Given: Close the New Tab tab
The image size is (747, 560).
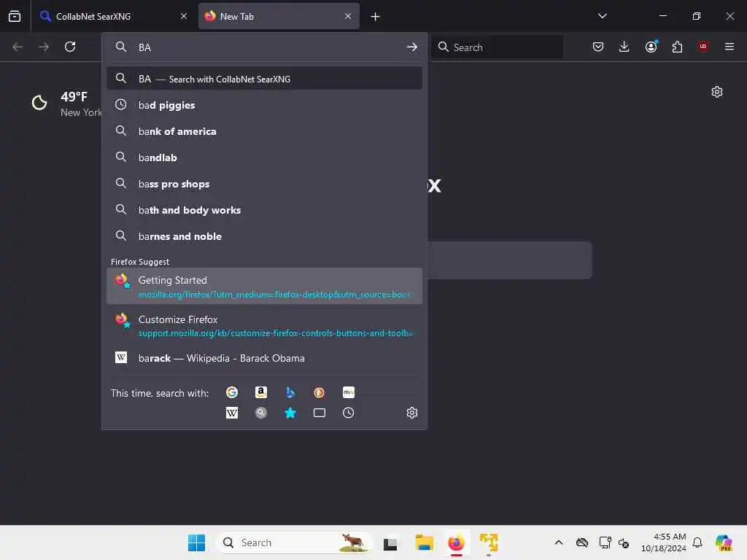Looking at the screenshot, I should (x=348, y=16).
